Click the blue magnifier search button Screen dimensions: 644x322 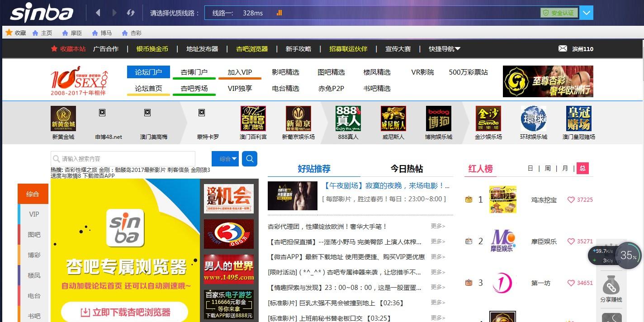[250, 159]
